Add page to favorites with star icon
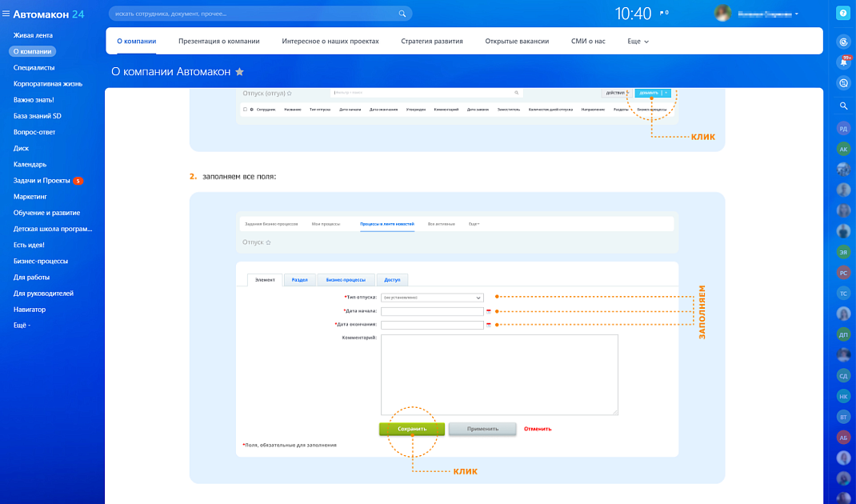The width and height of the screenshot is (856, 504). point(239,72)
